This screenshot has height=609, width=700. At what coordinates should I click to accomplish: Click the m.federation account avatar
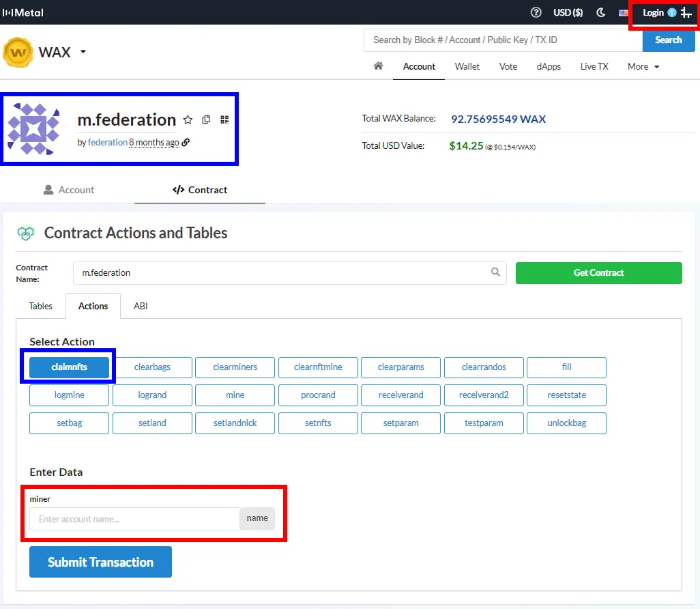34,129
